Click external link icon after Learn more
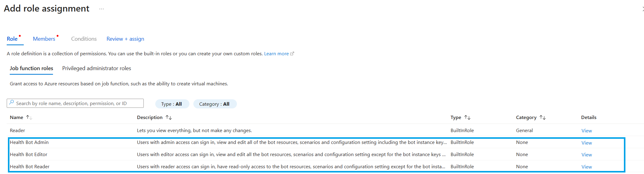This screenshot has height=174, width=644. (292, 54)
